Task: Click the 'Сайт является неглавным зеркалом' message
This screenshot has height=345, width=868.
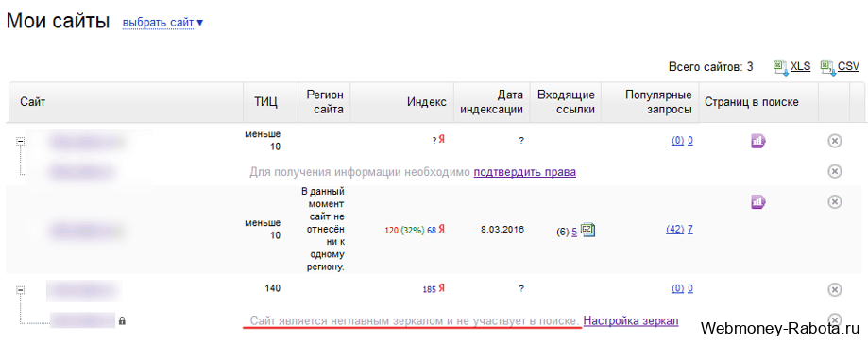Action: pos(415,320)
